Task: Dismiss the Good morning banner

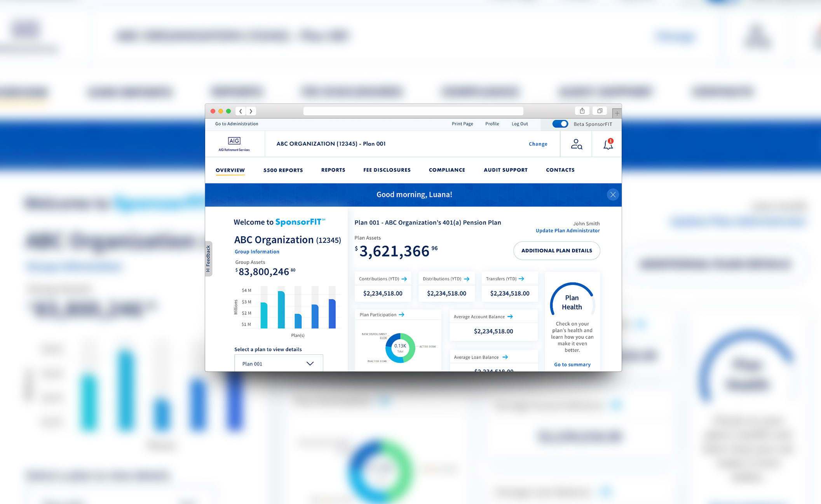Action: (613, 195)
